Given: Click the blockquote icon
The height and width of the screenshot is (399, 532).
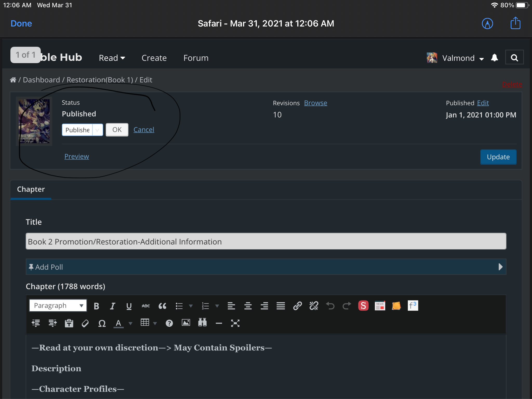Looking at the screenshot, I should (x=162, y=306).
